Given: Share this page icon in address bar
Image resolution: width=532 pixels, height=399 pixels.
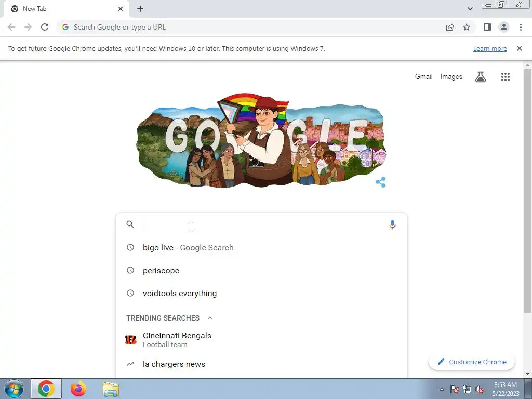Looking at the screenshot, I should [450, 27].
